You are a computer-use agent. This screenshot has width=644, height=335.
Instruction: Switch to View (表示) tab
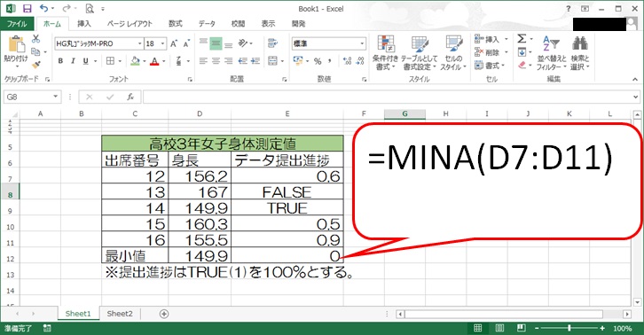tap(269, 24)
